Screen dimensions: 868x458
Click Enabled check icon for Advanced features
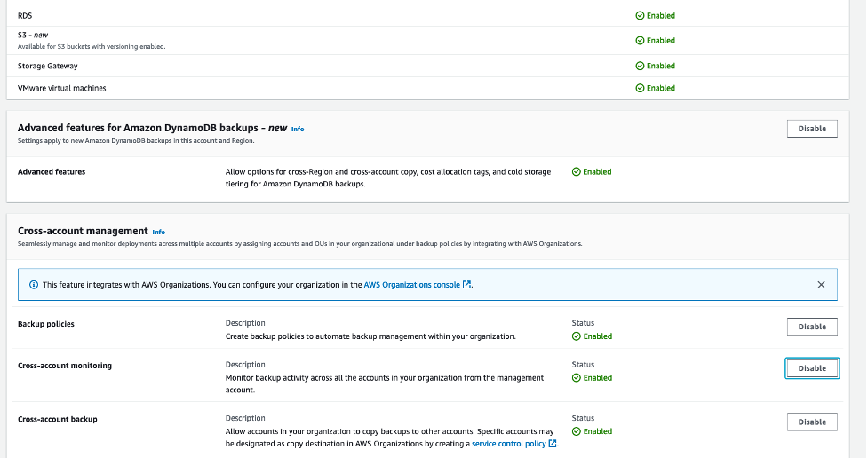tap(576, 172)
